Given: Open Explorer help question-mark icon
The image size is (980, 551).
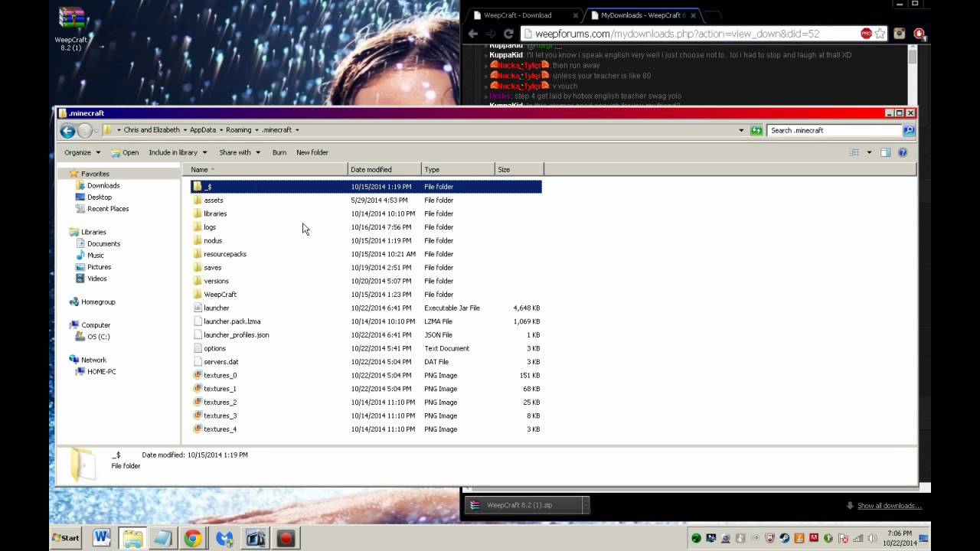Looking at the screenshot, I should tap(903, 152).
